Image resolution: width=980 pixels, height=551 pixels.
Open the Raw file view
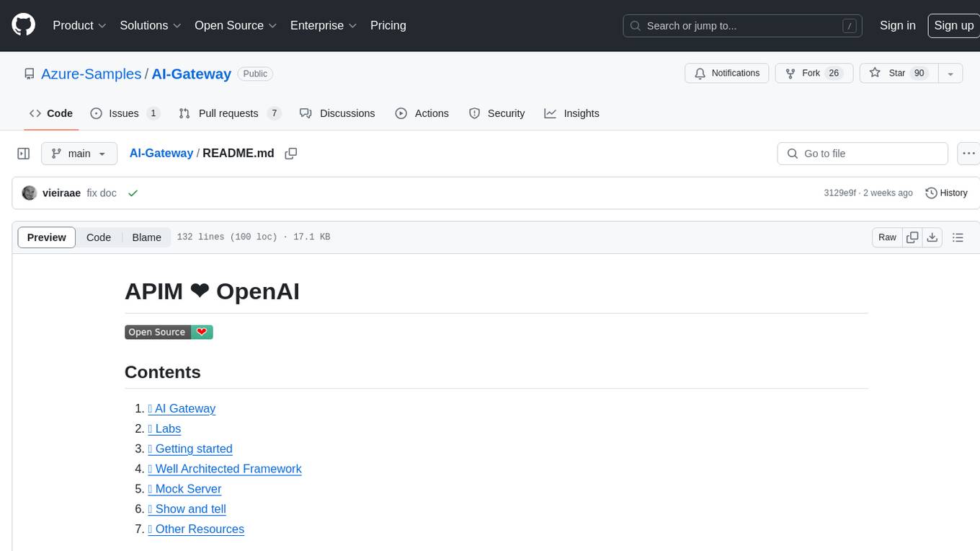click(887, 237)
